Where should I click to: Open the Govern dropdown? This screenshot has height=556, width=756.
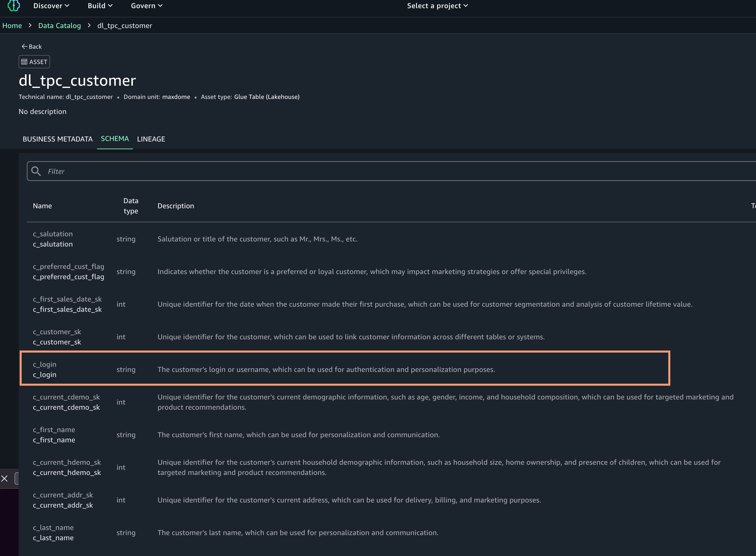click(x=146, y=6)
